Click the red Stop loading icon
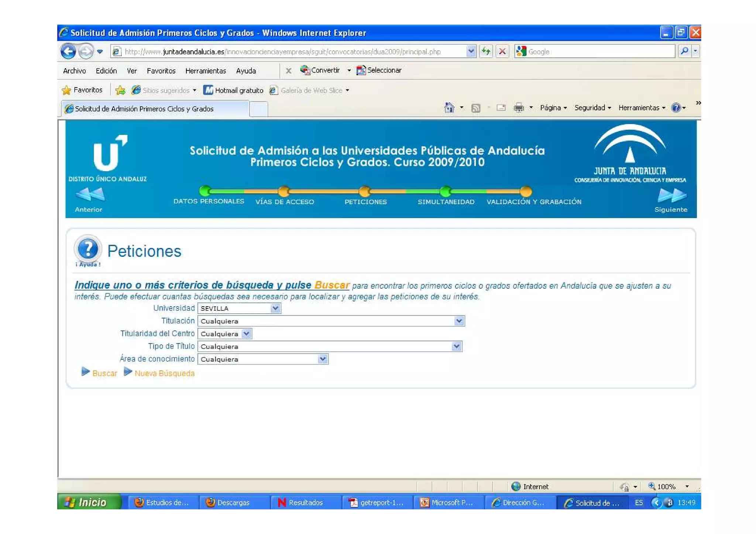The image size is (756, 534). coord(502,51)
